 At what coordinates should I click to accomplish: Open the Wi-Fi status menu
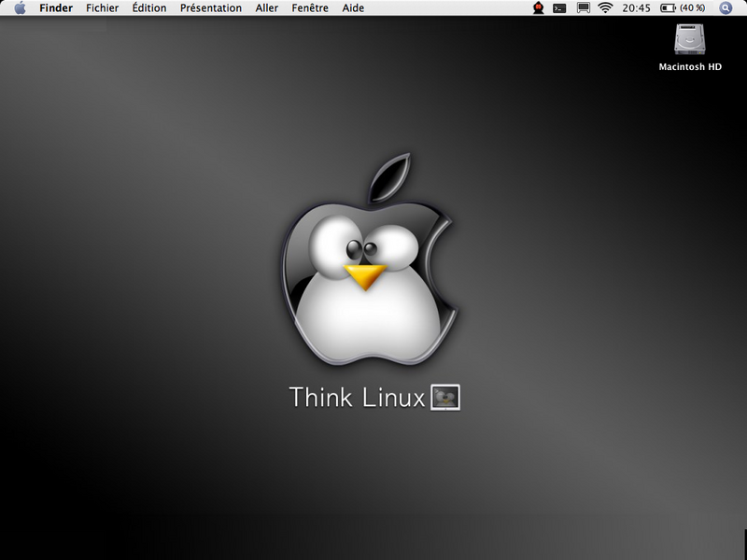pyautogui.click(x=605, y=8)
